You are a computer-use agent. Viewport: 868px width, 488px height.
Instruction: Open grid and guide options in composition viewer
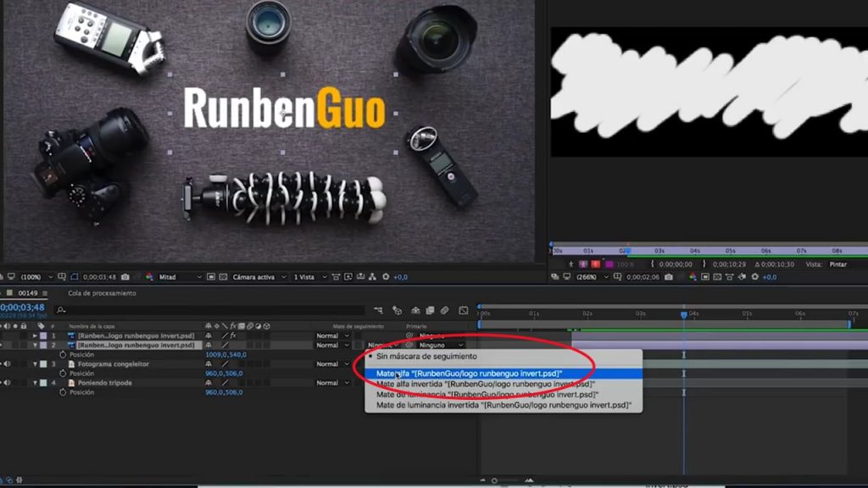pyautogui.click(x=61, y=277)
